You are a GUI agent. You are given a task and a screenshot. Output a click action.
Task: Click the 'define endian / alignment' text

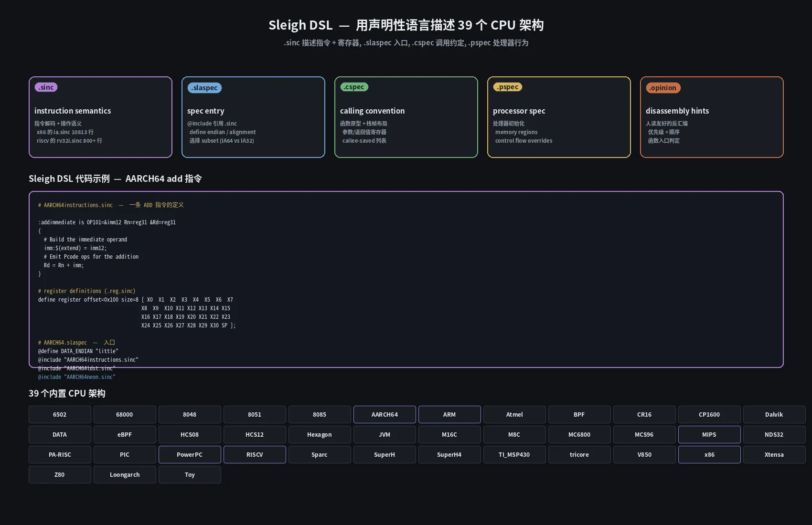223,132
